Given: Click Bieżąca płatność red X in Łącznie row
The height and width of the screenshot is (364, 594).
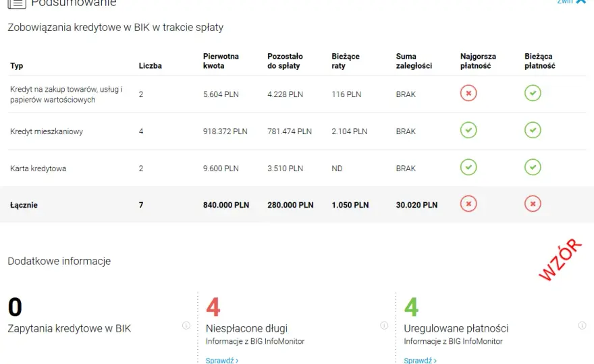Looking at the screenshot, I should tap(533, 204).
